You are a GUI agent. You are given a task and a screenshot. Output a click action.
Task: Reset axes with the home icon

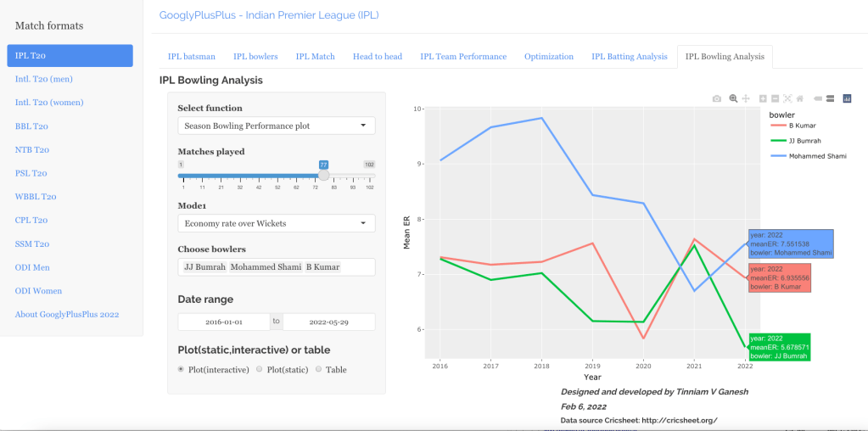tap(800, 98)
